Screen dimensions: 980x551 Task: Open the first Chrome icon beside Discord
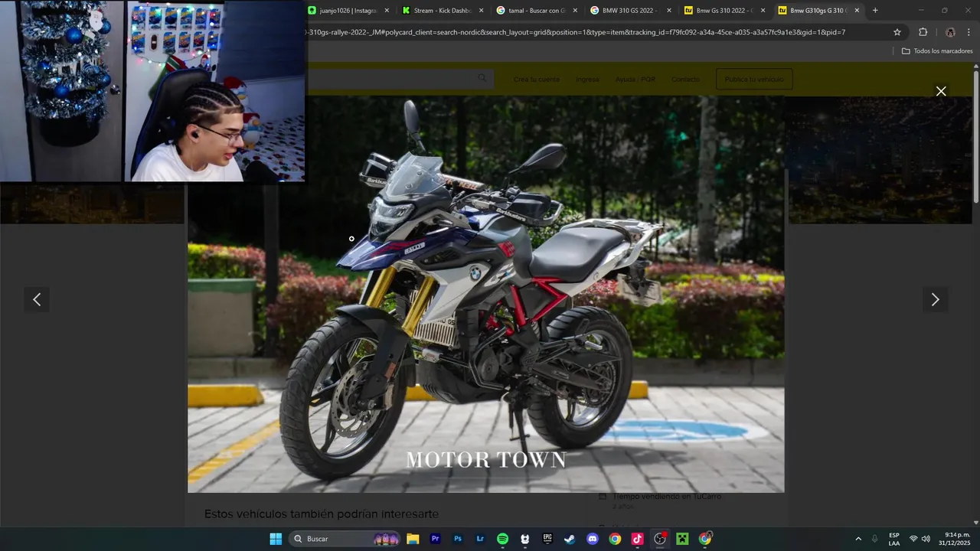[615, 539]
